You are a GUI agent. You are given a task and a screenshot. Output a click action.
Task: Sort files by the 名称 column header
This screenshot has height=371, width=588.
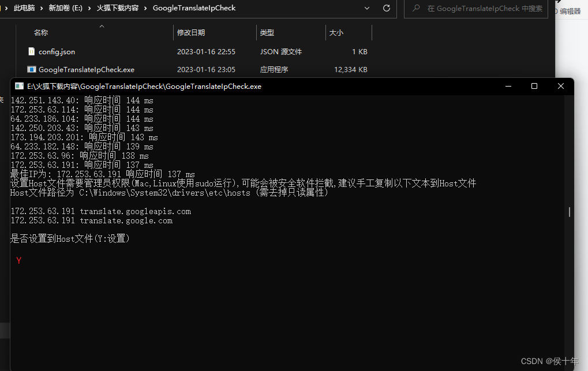tap(41, 33)
